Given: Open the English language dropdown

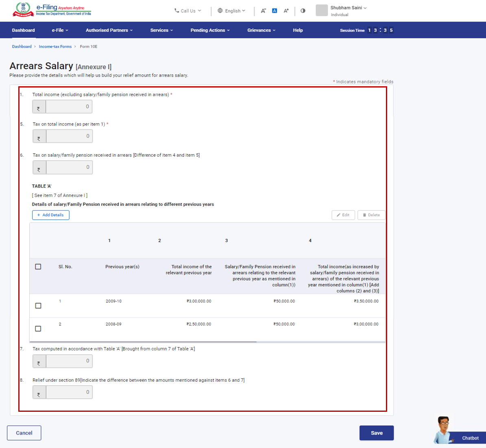Looking at the screenshot, I should (x=232, y=11).
